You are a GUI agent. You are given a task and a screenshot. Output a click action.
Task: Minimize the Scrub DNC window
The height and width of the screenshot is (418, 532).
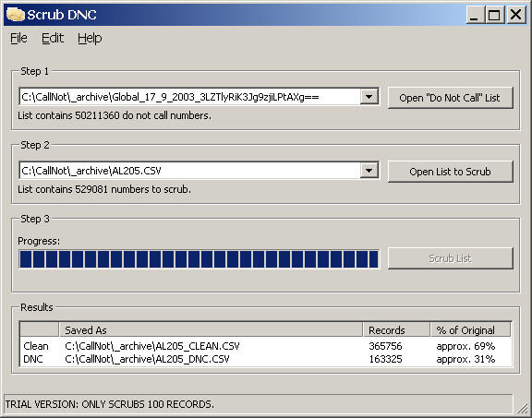coord(475,15)
